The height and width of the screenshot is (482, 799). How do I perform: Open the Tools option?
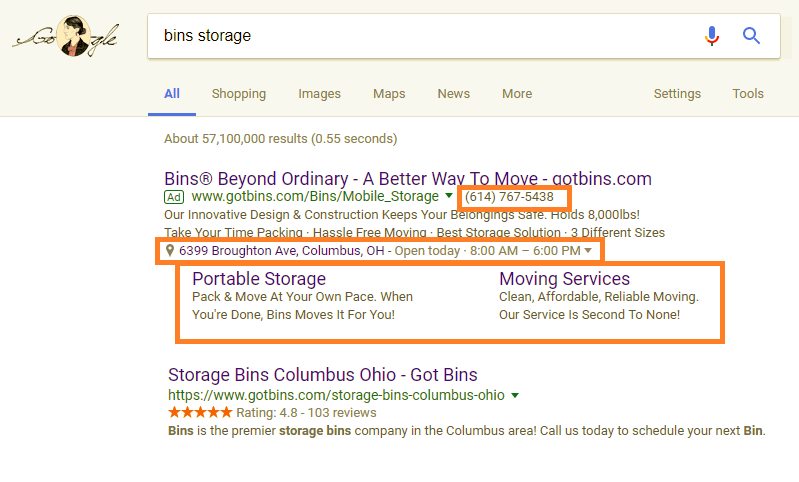click(x=748, y=94)
